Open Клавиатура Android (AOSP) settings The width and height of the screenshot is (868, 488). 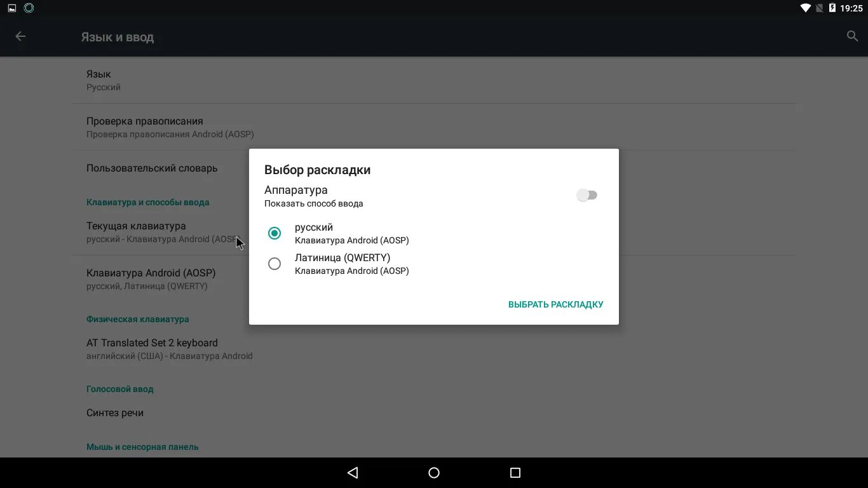[151, 279]
